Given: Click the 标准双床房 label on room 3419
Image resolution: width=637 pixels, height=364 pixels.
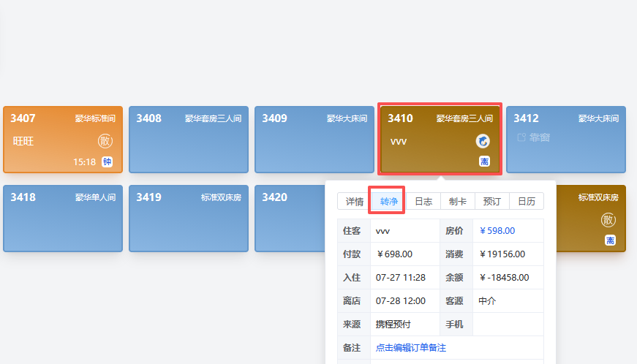Looking at the screenshot, I should (x=221, y=197).
